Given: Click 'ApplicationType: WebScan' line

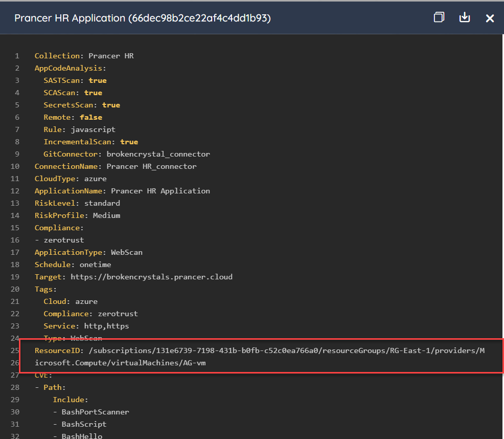Looking at the screenshot, I should pos(89,252).
